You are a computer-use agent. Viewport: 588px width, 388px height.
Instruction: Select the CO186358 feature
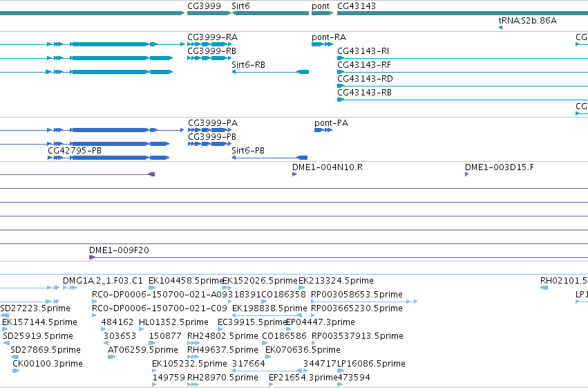tap(283, 295)
